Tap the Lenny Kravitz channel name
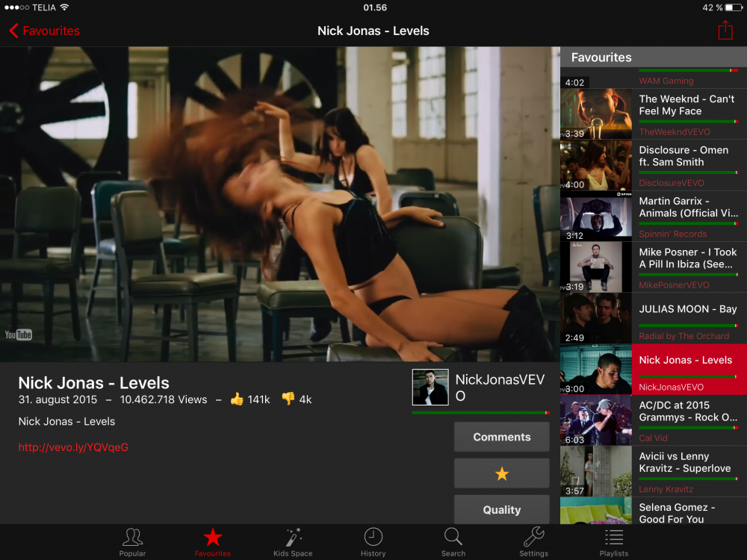 point(666,489)
